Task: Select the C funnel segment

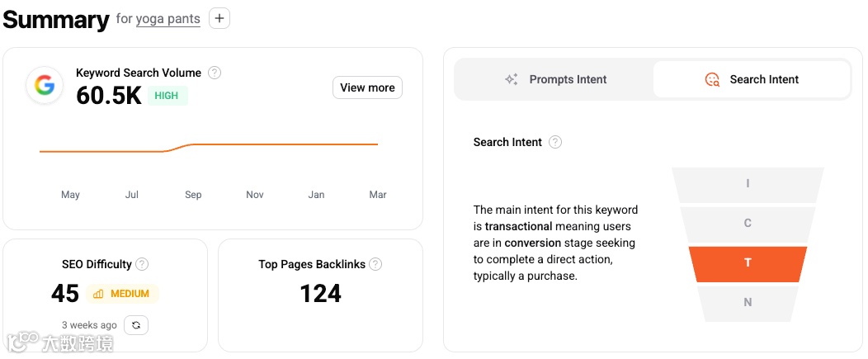Action: pos(748,223)
